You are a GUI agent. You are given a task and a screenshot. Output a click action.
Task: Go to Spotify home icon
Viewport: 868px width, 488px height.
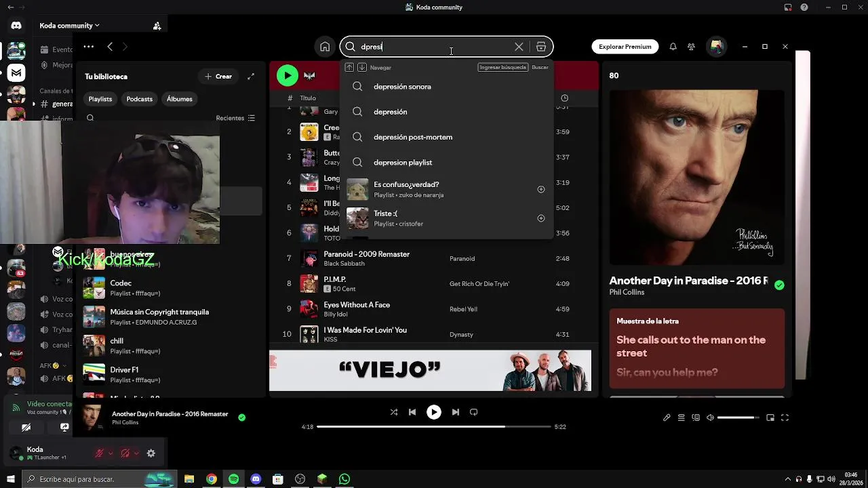pos(325,47)
